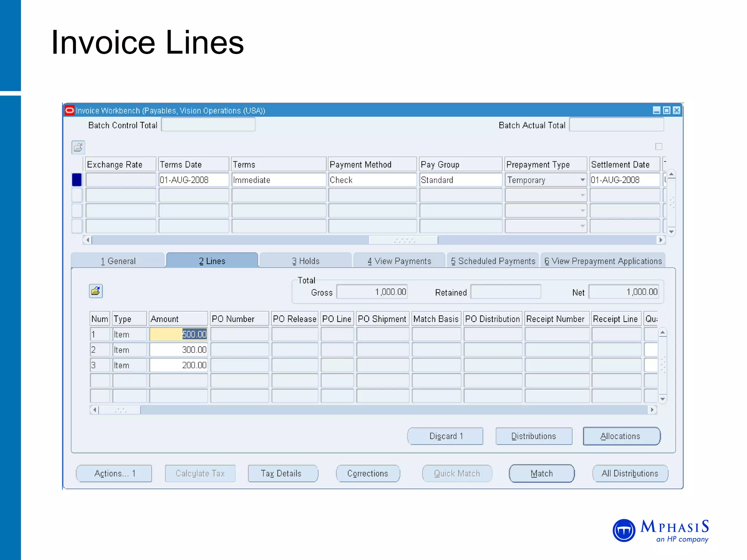Click lines grid scroll up arrow
Image resolution: width=747 pixels, height=560 pixels.
tap(663, 332)
